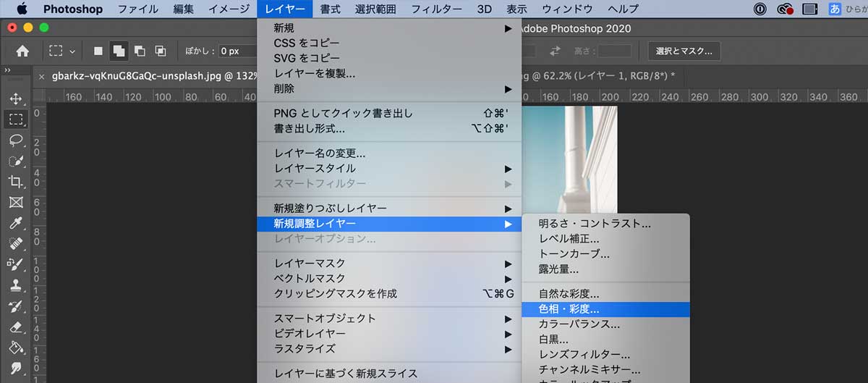Viewport: 868px width, 383px height.
Task: Expand the ベクトルマスク submenu
Action: coord(389,279)
